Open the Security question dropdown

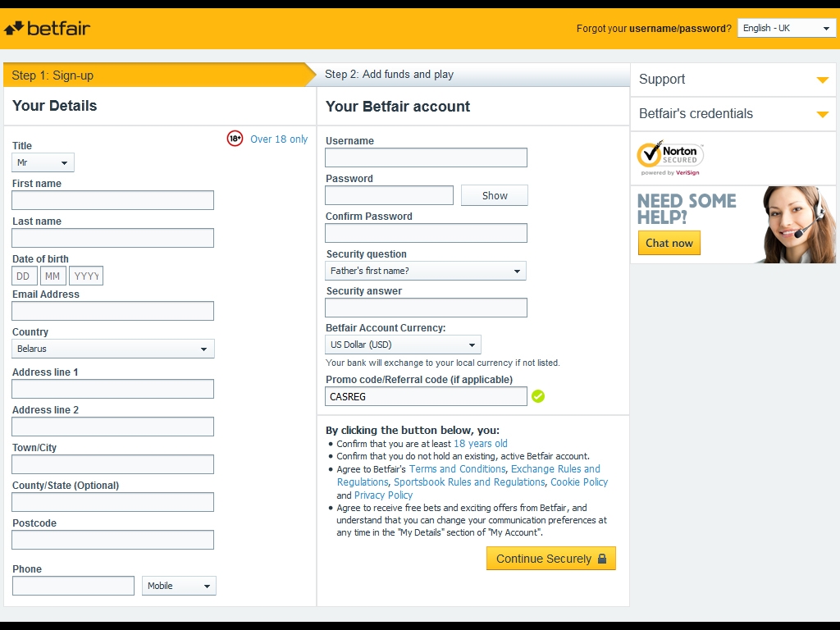pyautogui.click(x=425, y=271)
